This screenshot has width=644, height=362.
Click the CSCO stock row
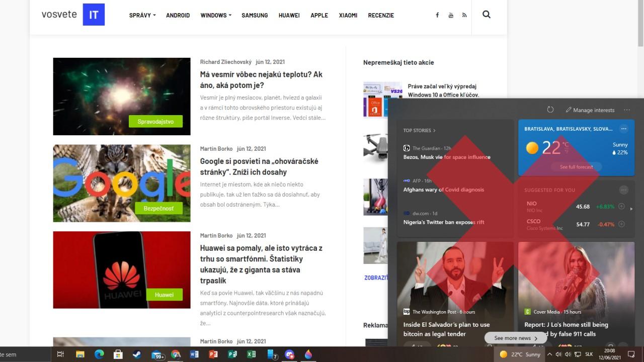click(576, 224)
